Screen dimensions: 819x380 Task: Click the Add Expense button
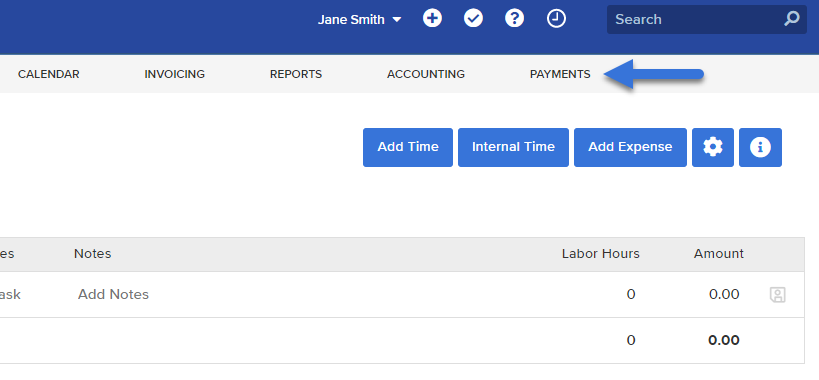(x=630, y=147)
